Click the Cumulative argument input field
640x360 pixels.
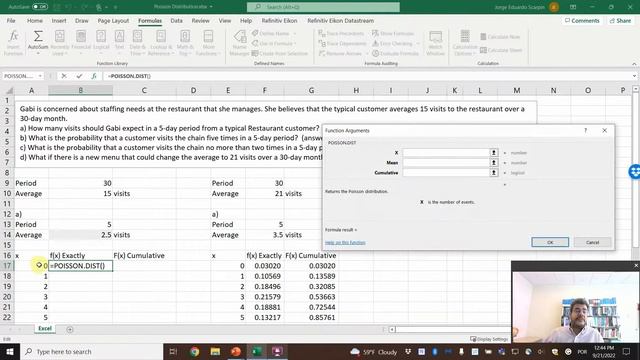[446, 173]
